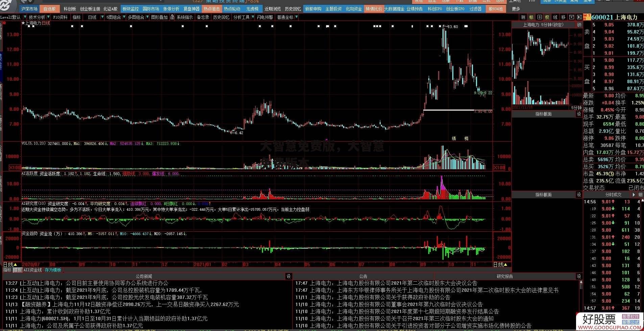
Task: Switch to the 公告 panel tab
Action: pyautogui.click(x=363, y=276)
